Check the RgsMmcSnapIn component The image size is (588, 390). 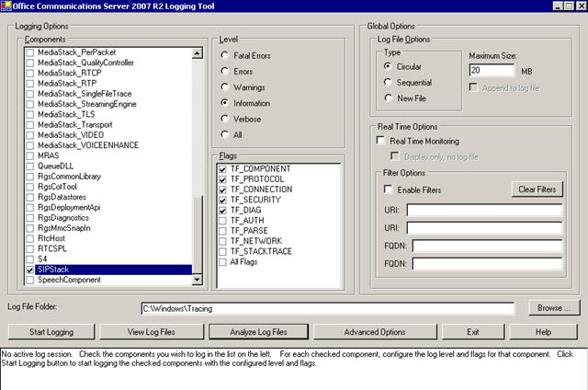(x=30, y=228)
